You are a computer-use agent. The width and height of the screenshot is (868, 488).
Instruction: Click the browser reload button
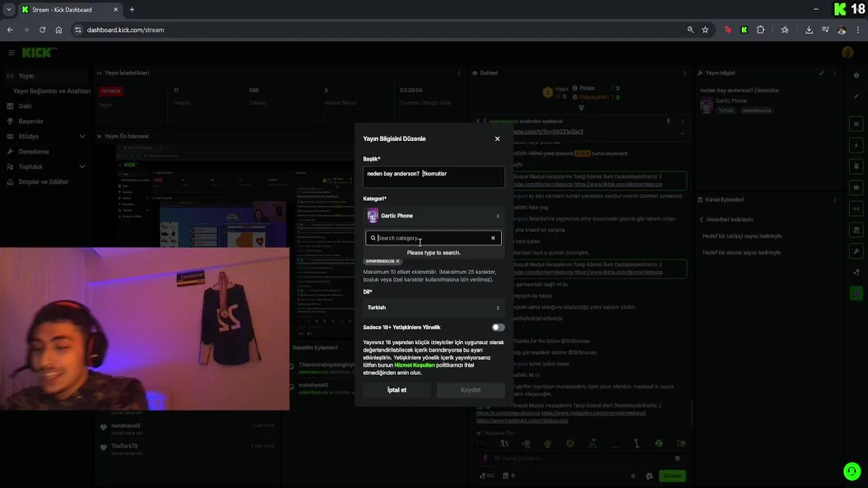(42, 30)
